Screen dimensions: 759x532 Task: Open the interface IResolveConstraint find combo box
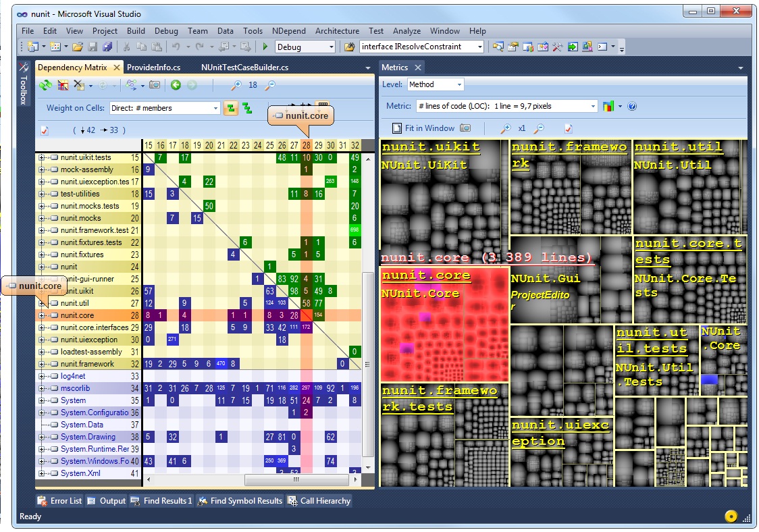421,47
